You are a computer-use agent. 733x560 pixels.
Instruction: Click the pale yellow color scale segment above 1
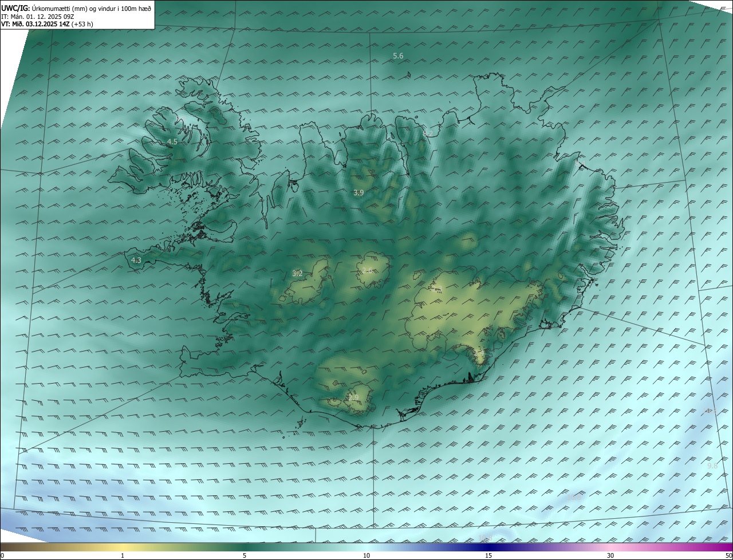pos(123,547)
